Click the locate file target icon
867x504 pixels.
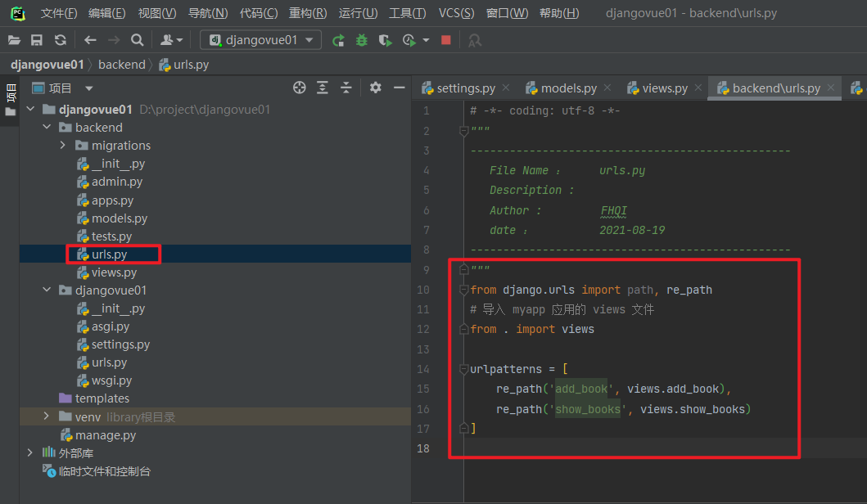point(299,88)
